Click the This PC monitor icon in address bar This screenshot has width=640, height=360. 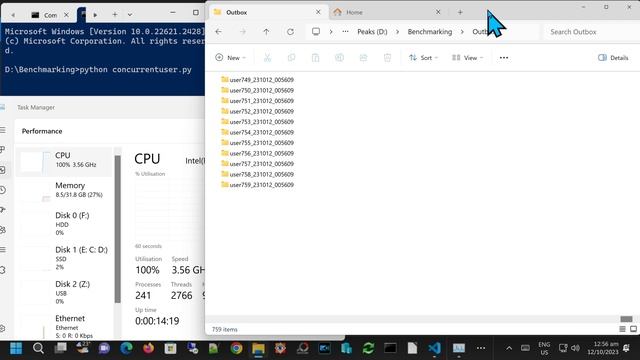(316, 31)
